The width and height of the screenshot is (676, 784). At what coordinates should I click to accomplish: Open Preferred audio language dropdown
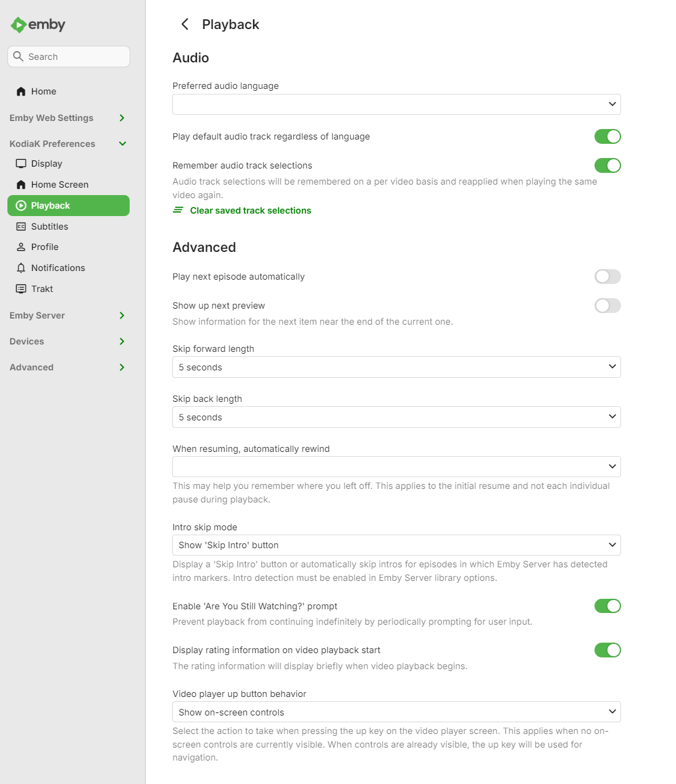[396, 104]
